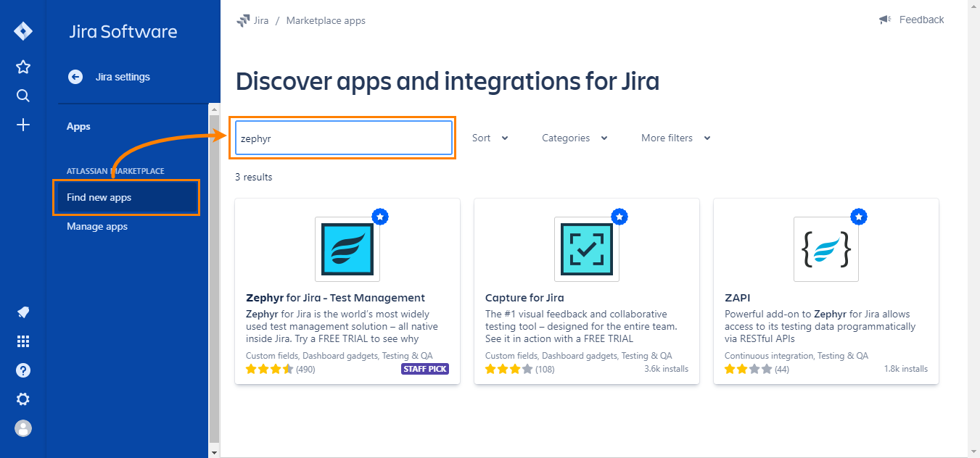This screenshot has height=458, width=980.
Task: Open Starred and recent star icon
Action: pos(23,67)
